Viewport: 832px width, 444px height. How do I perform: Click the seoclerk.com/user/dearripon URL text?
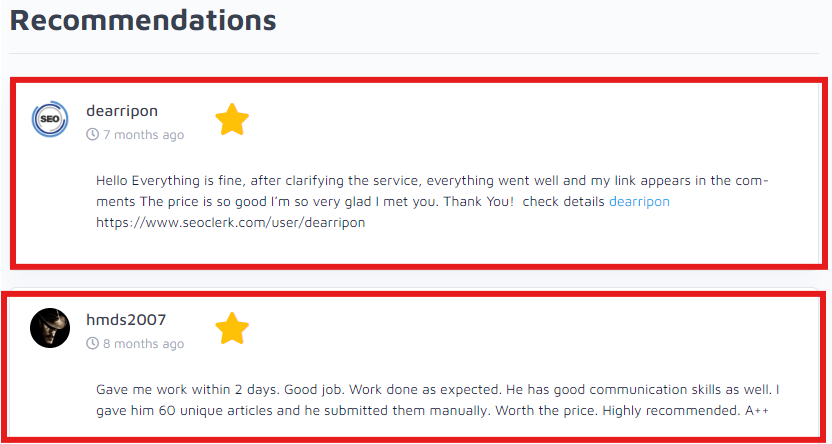coord(230,222)
